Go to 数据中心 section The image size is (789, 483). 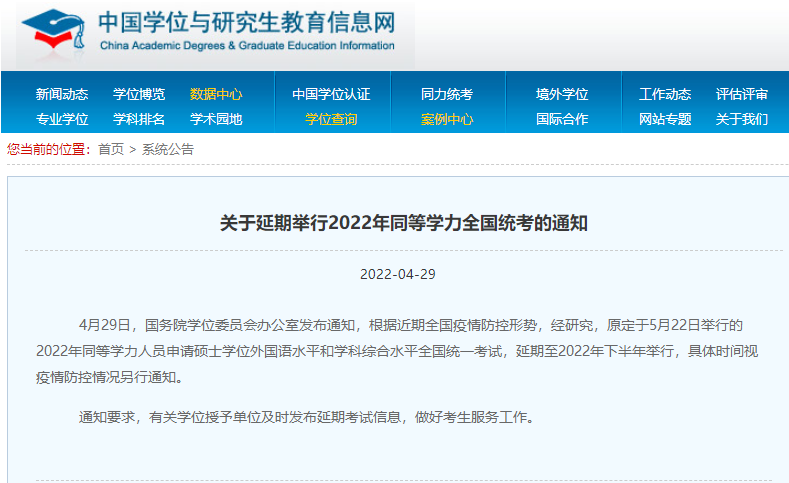click(x=216, y=95)
